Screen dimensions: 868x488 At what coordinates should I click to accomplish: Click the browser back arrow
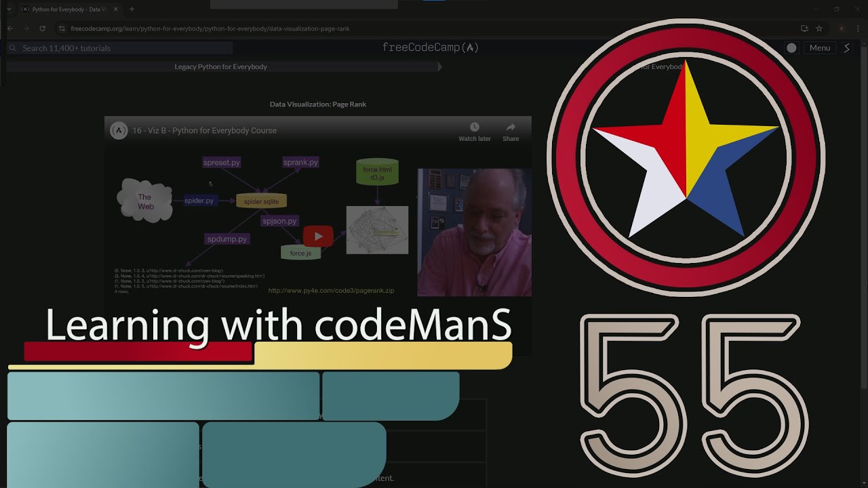pyautogui.click(x=9, y=28)
